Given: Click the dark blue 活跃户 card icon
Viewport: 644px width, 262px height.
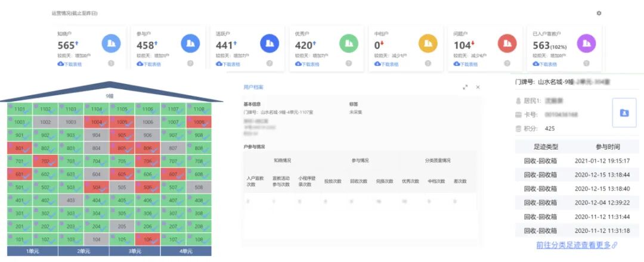Looking at the screenshot, I should 270,43.
